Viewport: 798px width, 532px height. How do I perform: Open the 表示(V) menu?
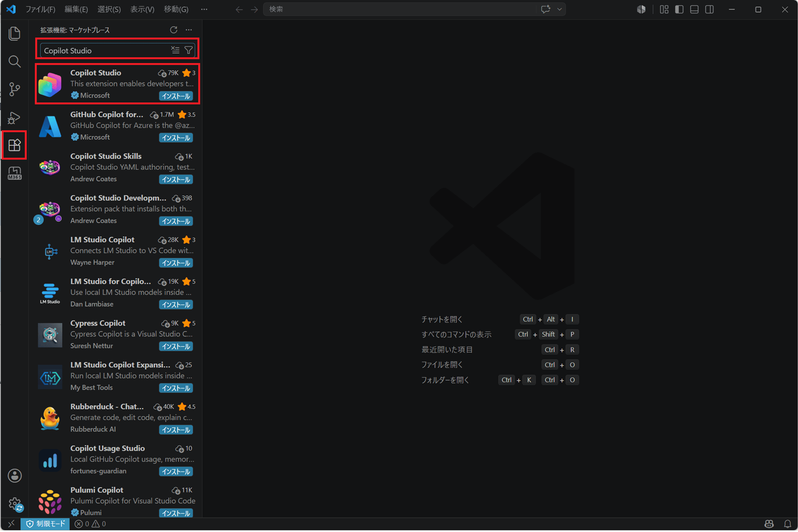click(142, 10)
